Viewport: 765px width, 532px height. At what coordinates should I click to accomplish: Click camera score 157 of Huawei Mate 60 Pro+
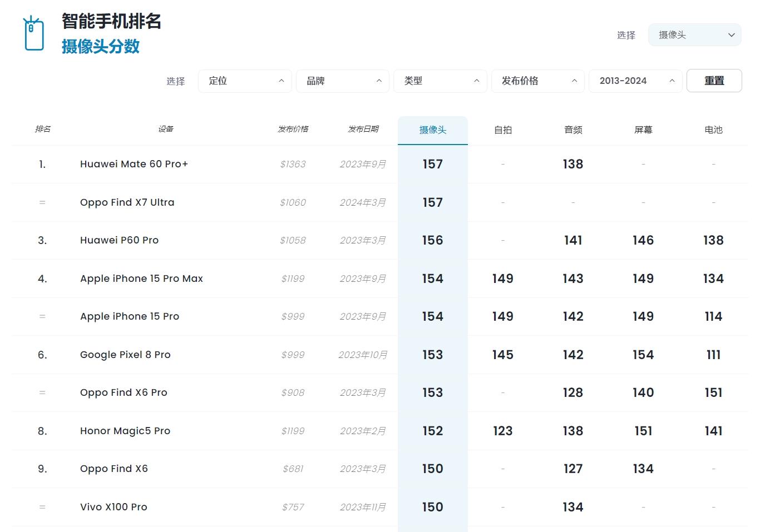(432, 164)
